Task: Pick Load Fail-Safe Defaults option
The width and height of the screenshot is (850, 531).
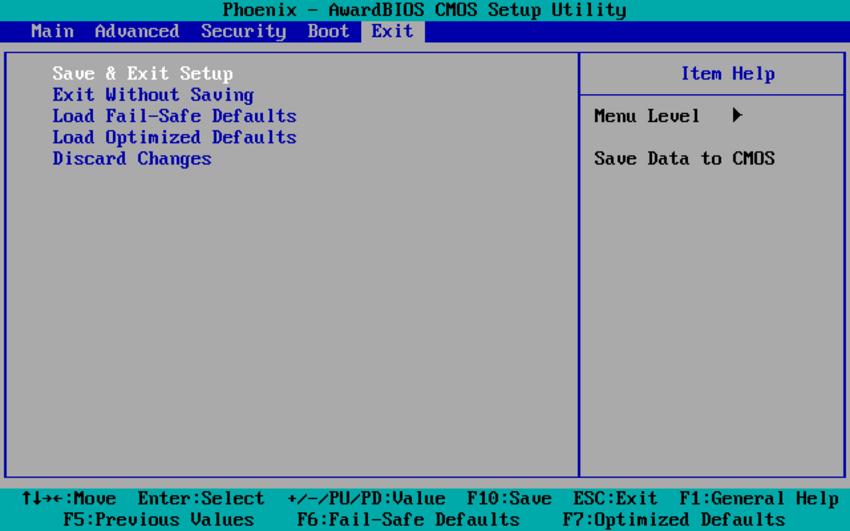Action: coord(175,116)
